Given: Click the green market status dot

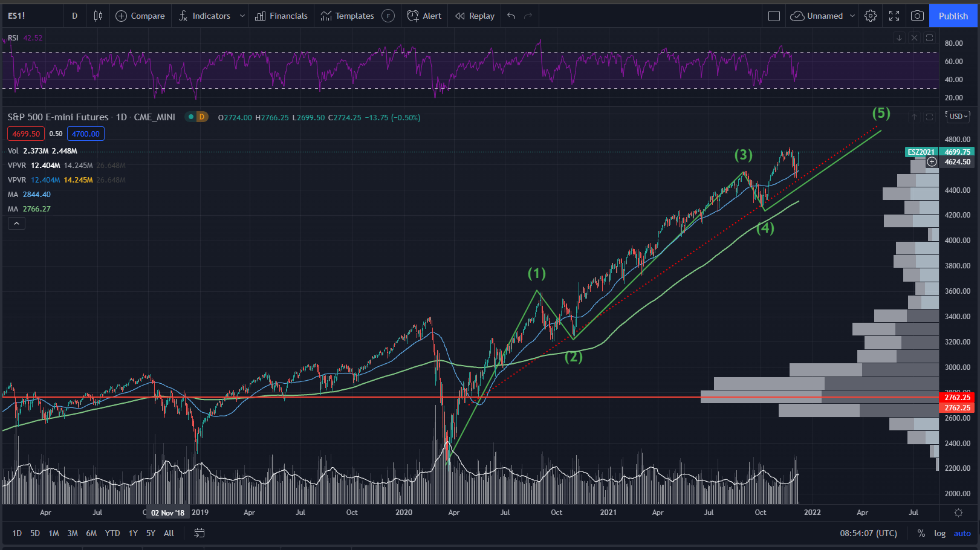Looking at the screenshot, I should (190, 117).
